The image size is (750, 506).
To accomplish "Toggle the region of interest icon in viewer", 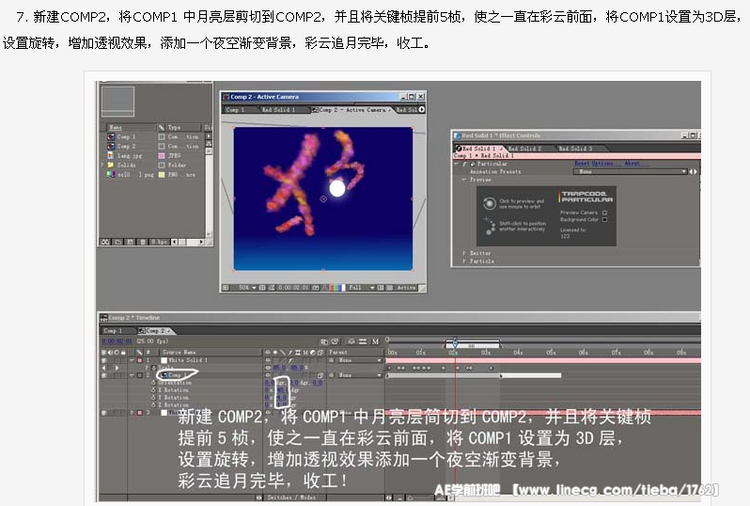I will 381,288.
